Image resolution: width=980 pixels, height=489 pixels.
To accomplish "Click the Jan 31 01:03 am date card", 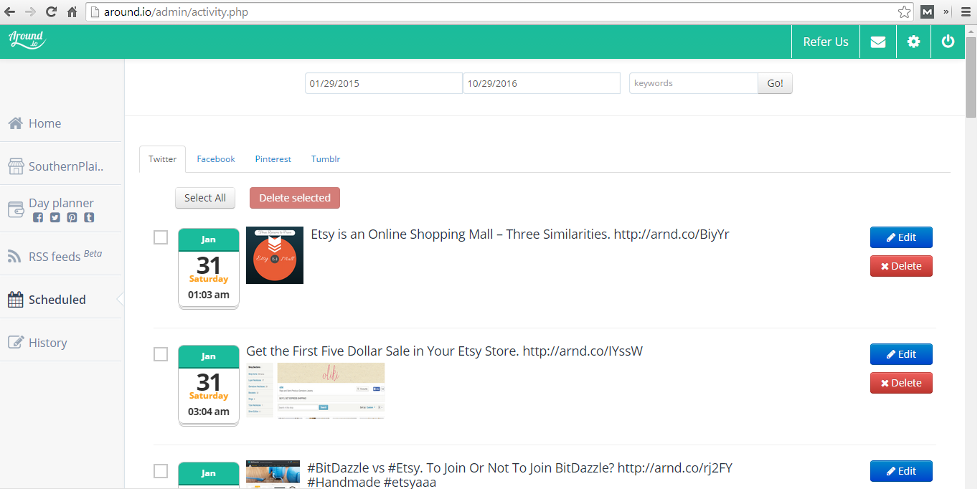I will tap(209, 269).
